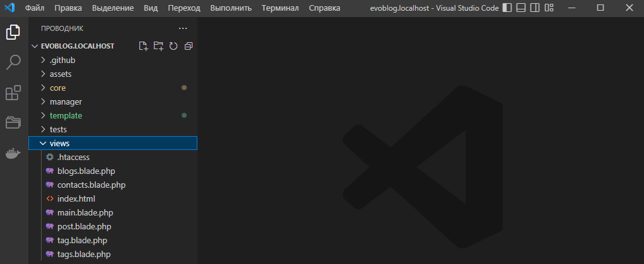Collapse all folders in explorer

(x=188, y=46)
